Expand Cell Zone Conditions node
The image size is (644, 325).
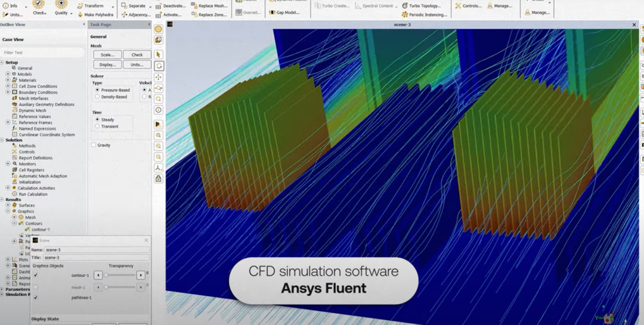[x=8, y=86]
